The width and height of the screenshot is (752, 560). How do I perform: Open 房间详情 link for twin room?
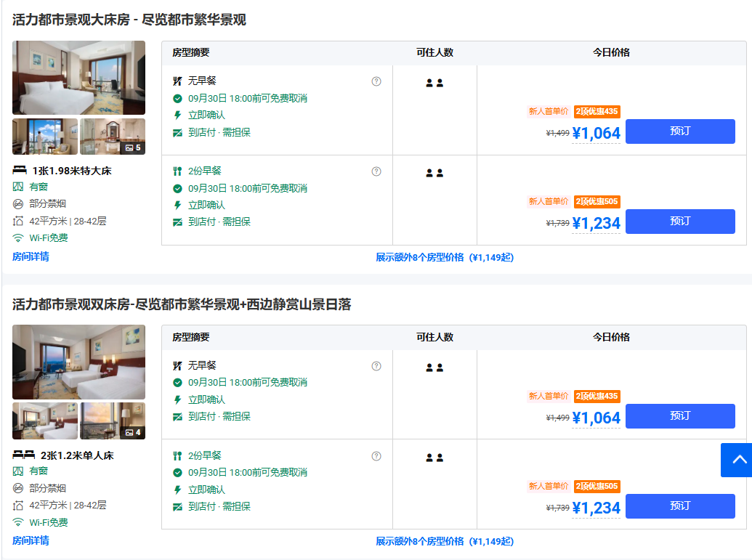pos(31,540)
